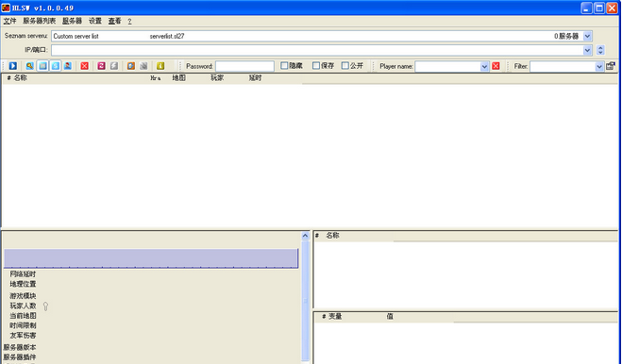Click the 时间限制 label
Image resolution: width=622 pixels, height=364 pixels.
coord(23,325)
